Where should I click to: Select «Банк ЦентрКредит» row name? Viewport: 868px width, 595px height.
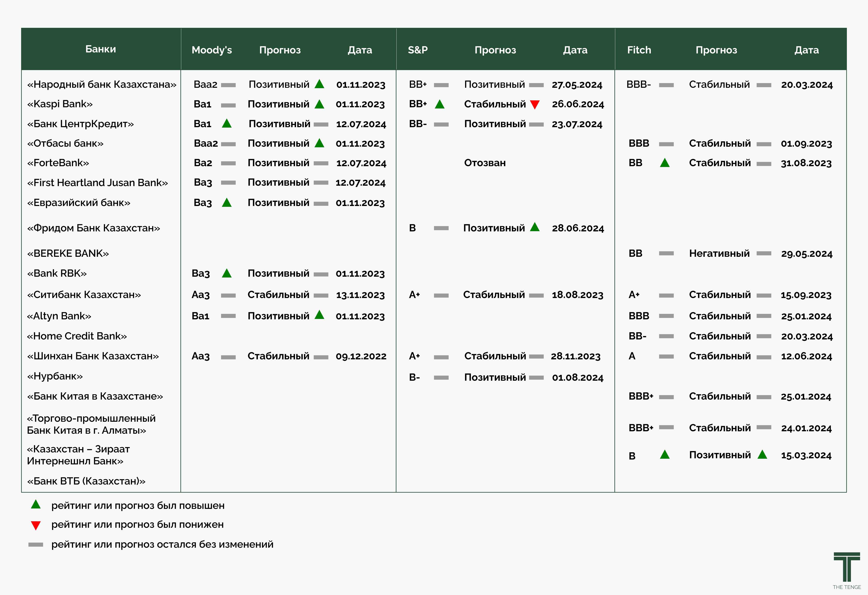pyautogui.click(x=80, y=124)
